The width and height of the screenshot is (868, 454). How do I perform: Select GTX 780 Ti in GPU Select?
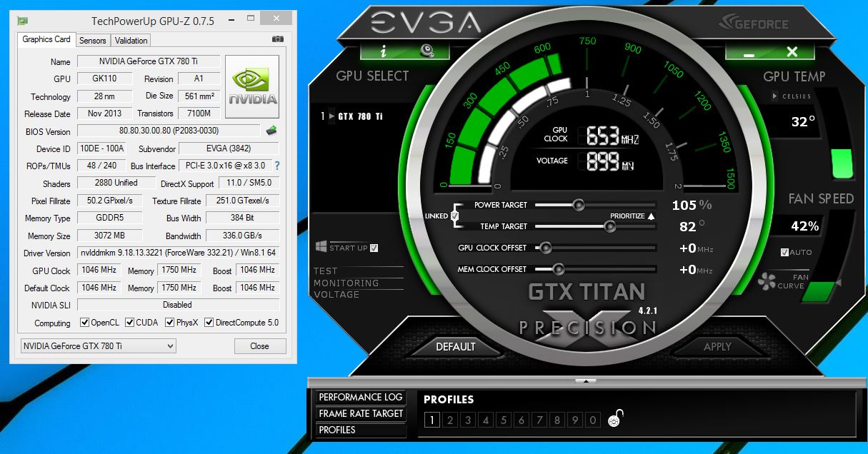(x=359, y=116)
